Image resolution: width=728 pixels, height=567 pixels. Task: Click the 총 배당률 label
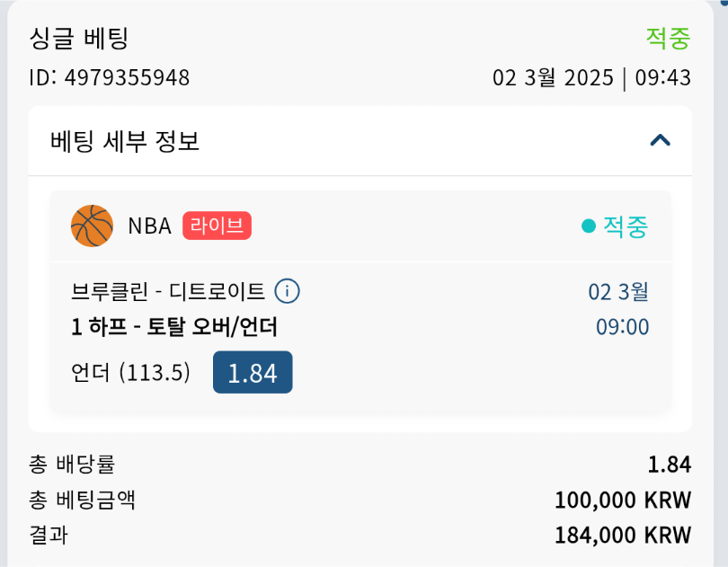pyautogui.click(x=72, y=465)
